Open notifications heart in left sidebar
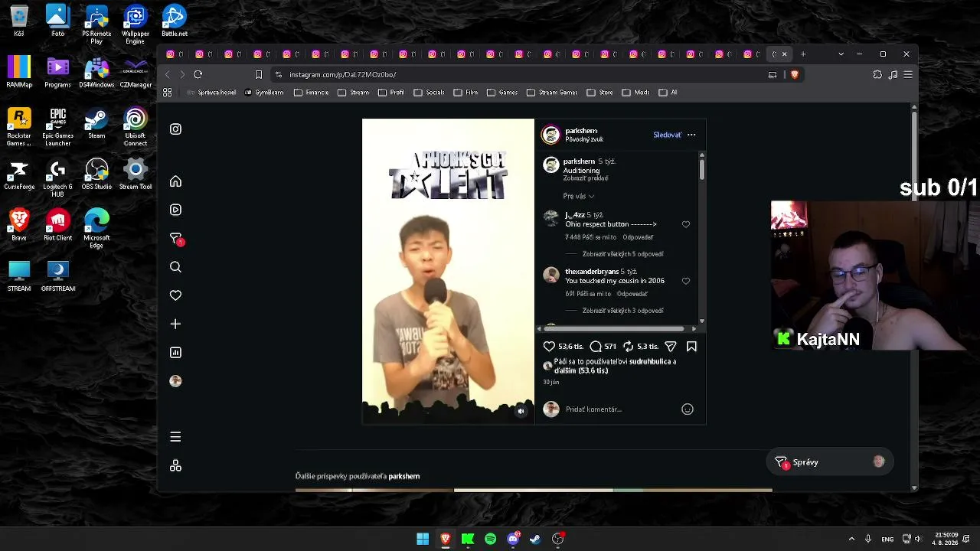This screenshot has width=980, height=551. [x=175, y=295]
